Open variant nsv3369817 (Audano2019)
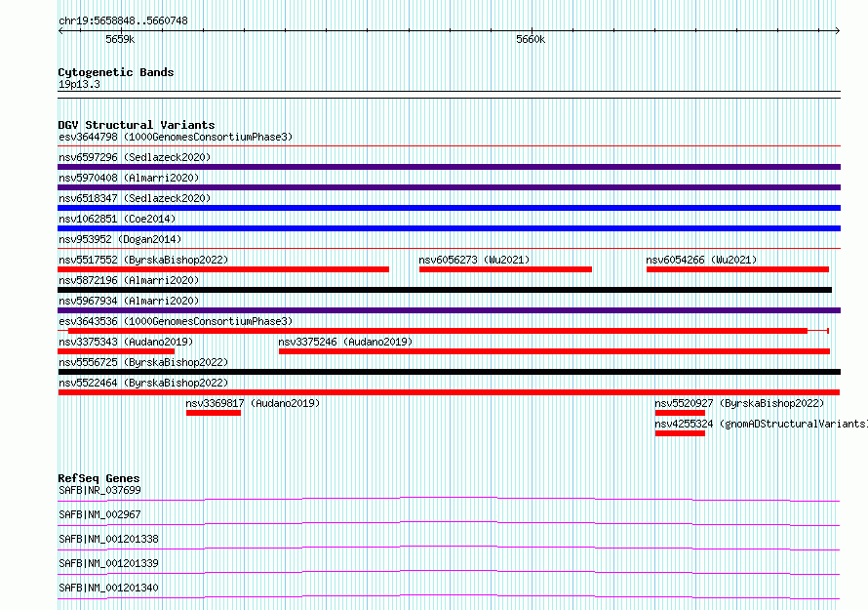 point(253,403)
